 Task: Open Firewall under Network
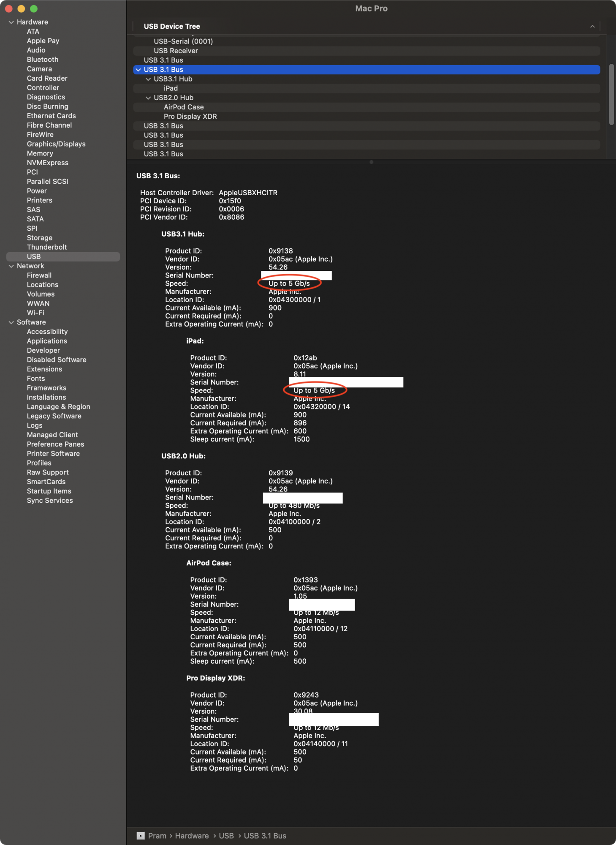[39, 275]
